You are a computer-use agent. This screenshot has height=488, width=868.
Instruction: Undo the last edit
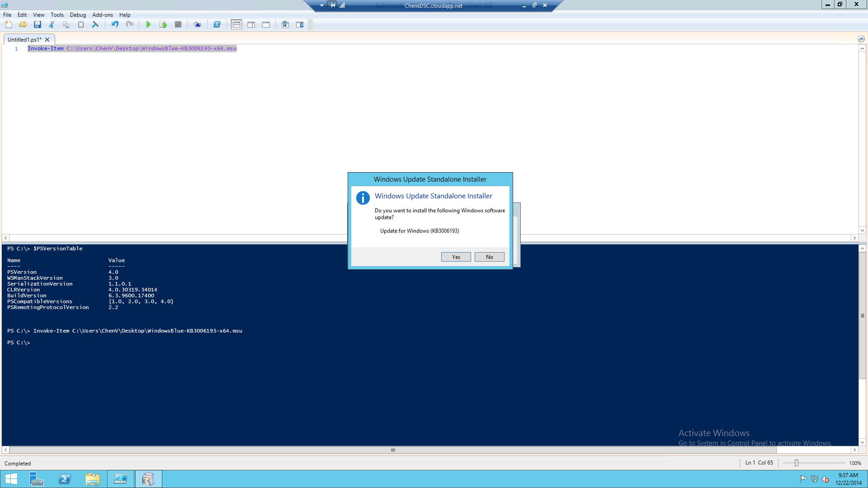[x=115, y=24]
